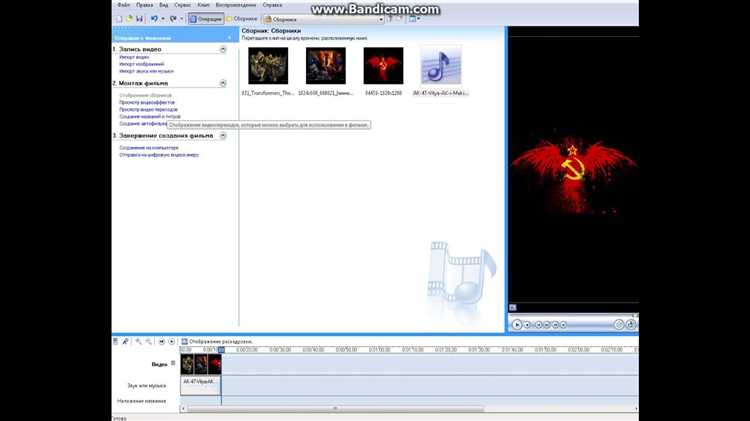
Task: Select the Transformers image thumbnail
Action: pyautogui.click(x=268, y=66)
